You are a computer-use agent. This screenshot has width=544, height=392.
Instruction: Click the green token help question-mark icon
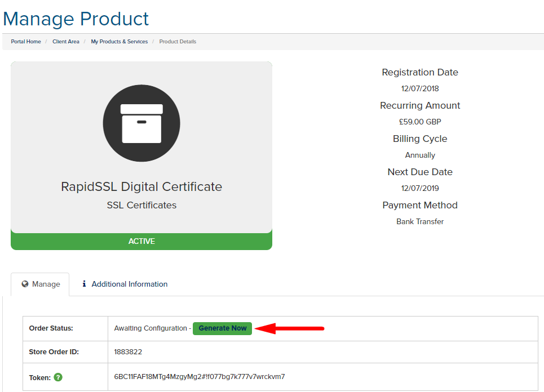(58, 377)
